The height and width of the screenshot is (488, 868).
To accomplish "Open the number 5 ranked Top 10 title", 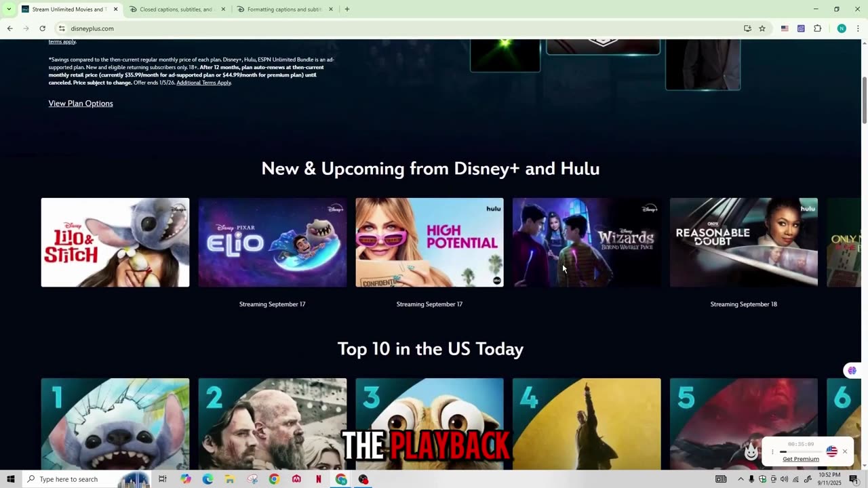I will click(x=744, y=424).
